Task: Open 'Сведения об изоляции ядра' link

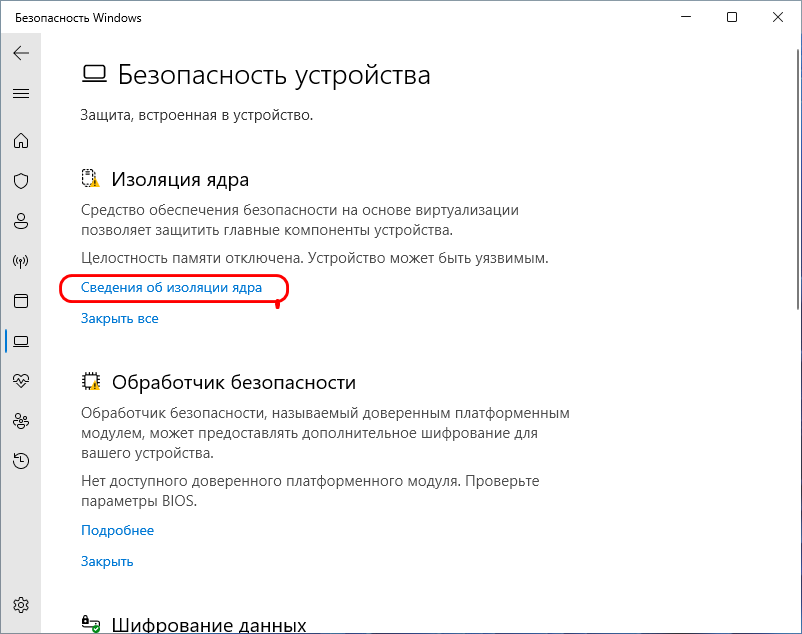Action: click(x=171, y=288)
